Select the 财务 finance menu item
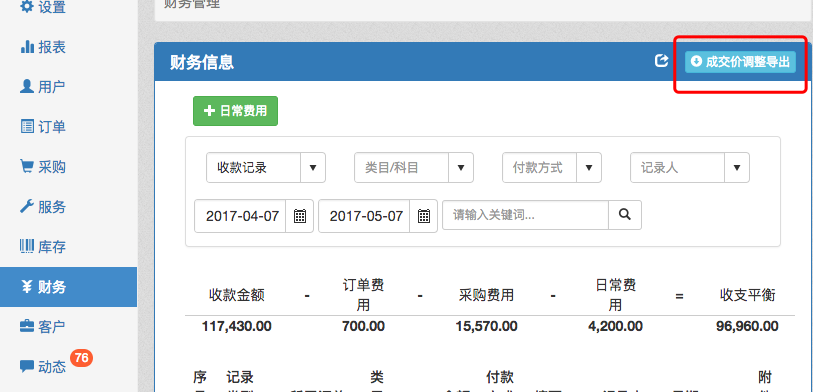Image resolution: width=813 pixels, height=392 pixels. [68, 287]
